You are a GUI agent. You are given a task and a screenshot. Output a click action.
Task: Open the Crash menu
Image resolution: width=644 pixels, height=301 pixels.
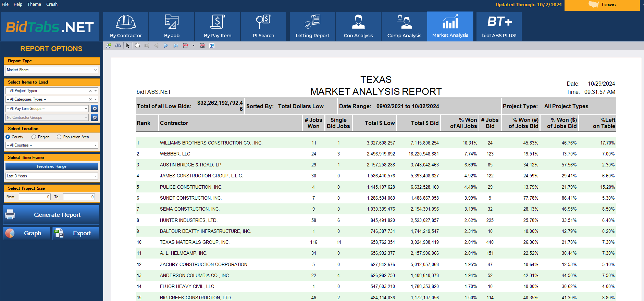[52, 4]
